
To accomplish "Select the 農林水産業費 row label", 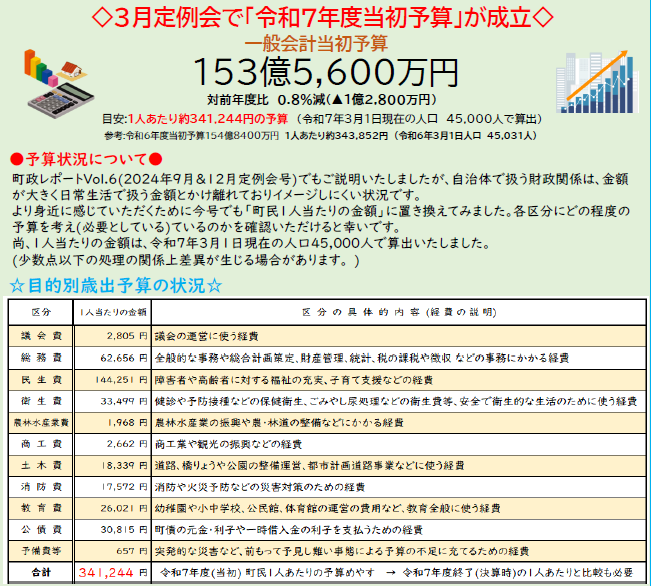I will pyautogui.click(x=38, y=423).
